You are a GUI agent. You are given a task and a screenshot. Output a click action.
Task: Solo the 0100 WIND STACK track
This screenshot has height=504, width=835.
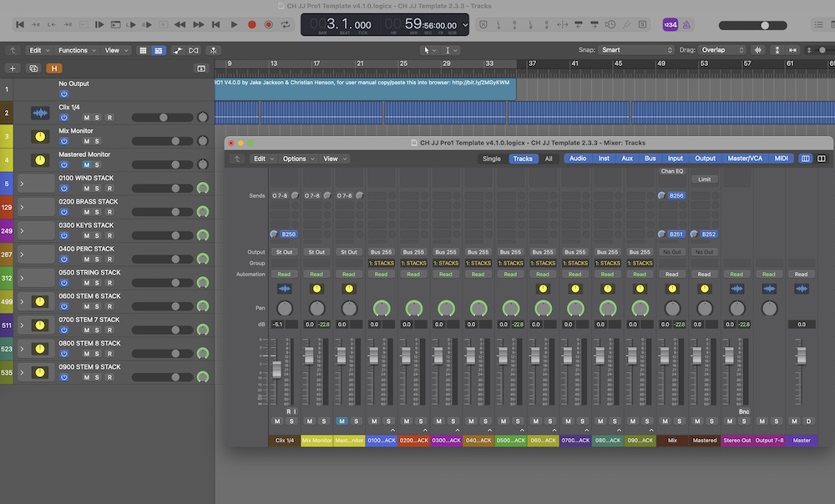click(97, 189)
